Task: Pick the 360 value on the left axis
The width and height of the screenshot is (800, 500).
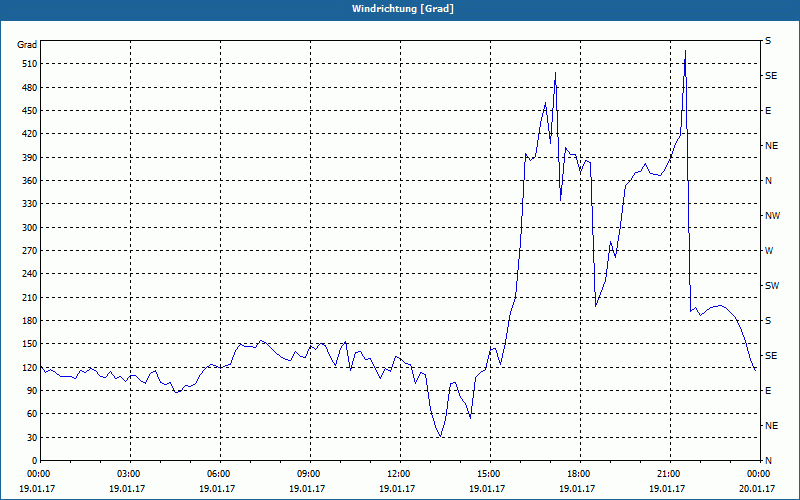Action: [x=30, y=181]
